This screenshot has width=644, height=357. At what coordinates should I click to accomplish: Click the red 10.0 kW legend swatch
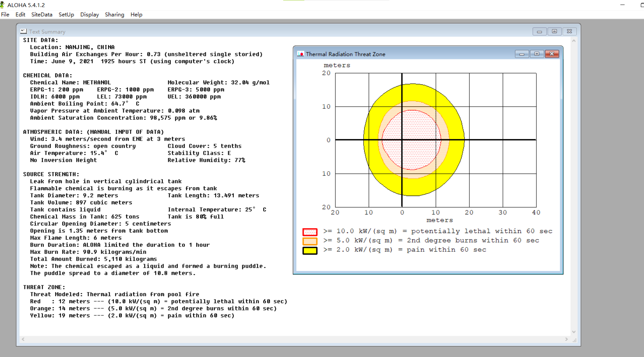click(x=310, y=232)
